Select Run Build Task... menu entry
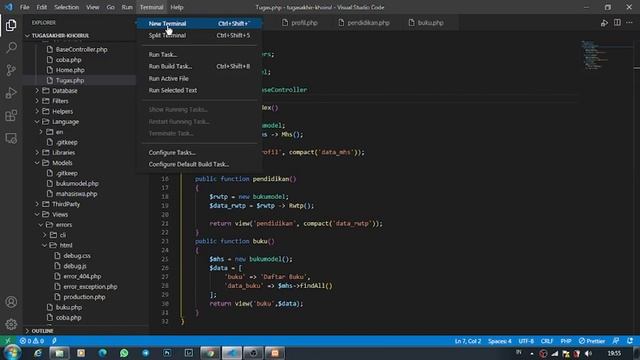 [x=199, y=67]
